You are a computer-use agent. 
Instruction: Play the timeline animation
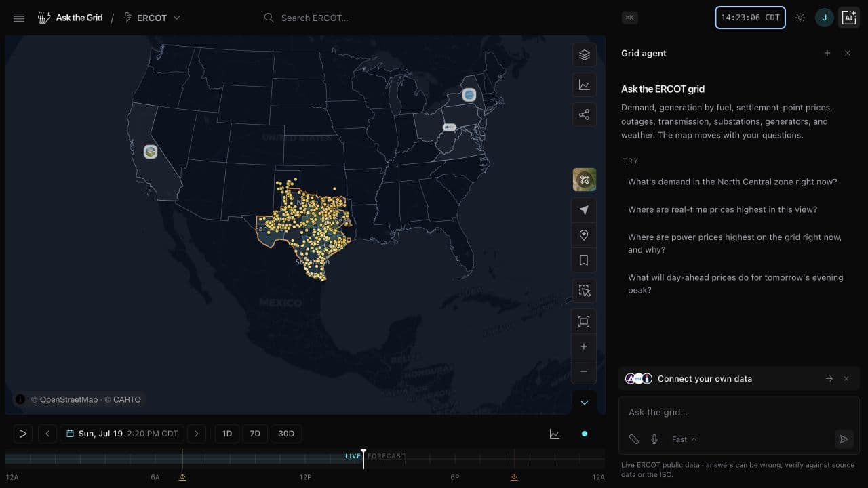tap(22, 434)
